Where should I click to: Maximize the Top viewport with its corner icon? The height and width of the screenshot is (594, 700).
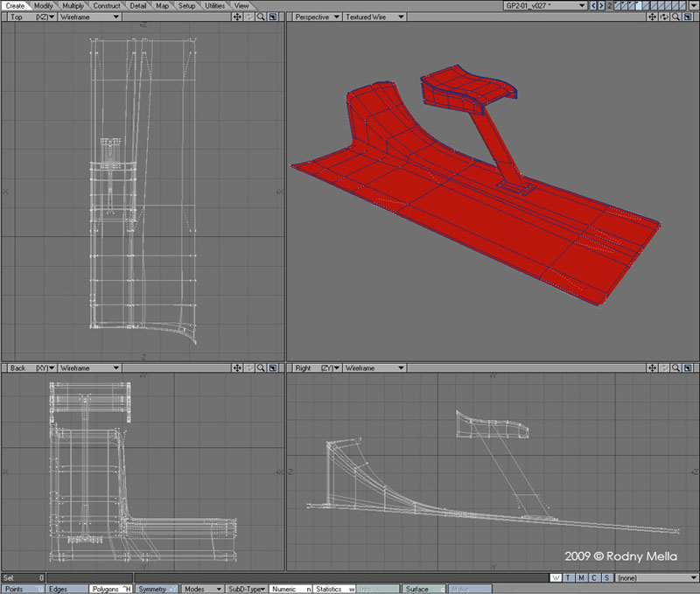coord(272,17)
